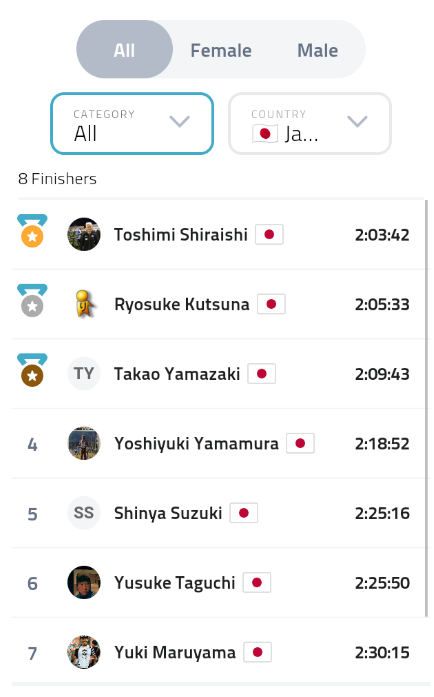Select the All gender filter

pyautogui.click(x=124, y=49)
